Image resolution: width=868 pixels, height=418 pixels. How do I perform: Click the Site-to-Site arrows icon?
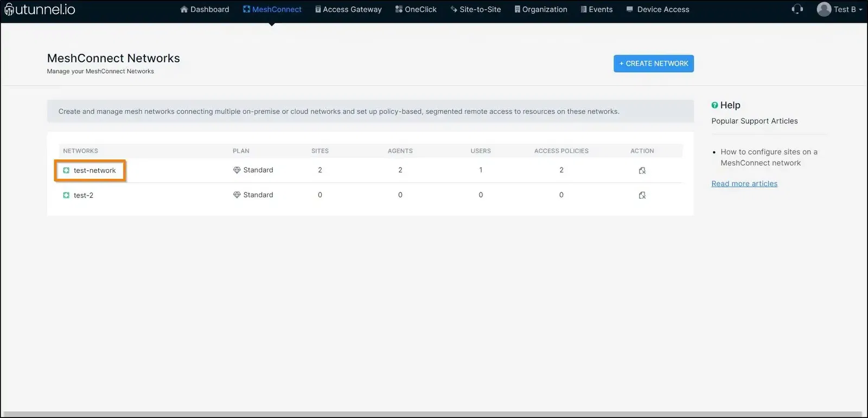[454, 9]
